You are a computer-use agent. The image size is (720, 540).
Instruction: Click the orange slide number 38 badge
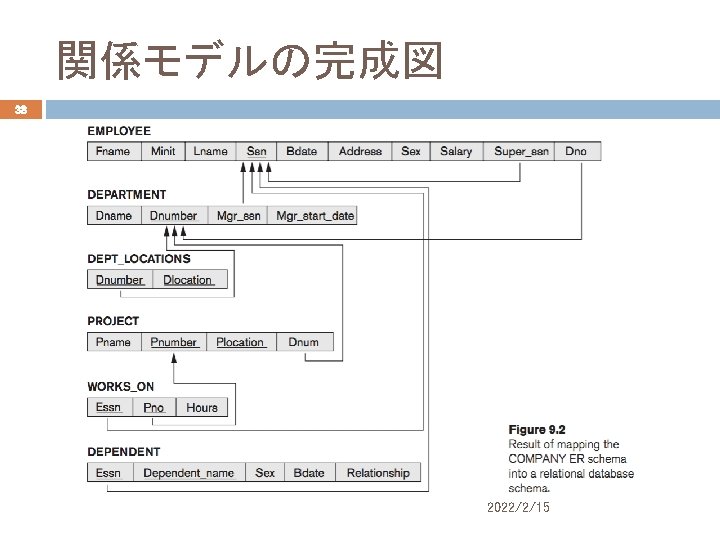tap(21, 110)
